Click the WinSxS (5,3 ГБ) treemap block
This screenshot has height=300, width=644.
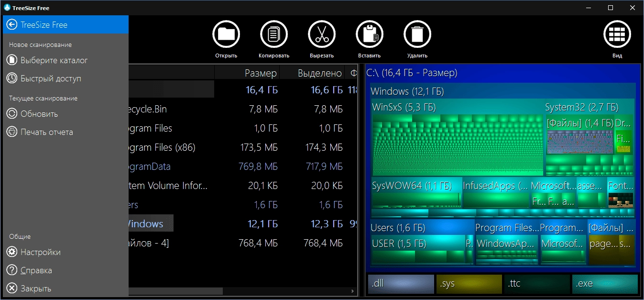point(458,138)
